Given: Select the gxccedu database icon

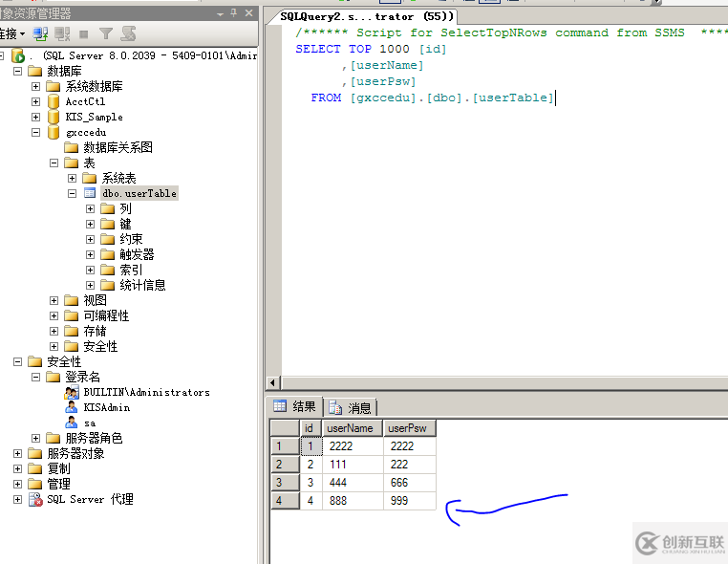Looking at the screenshot, I should pos(54,132).
